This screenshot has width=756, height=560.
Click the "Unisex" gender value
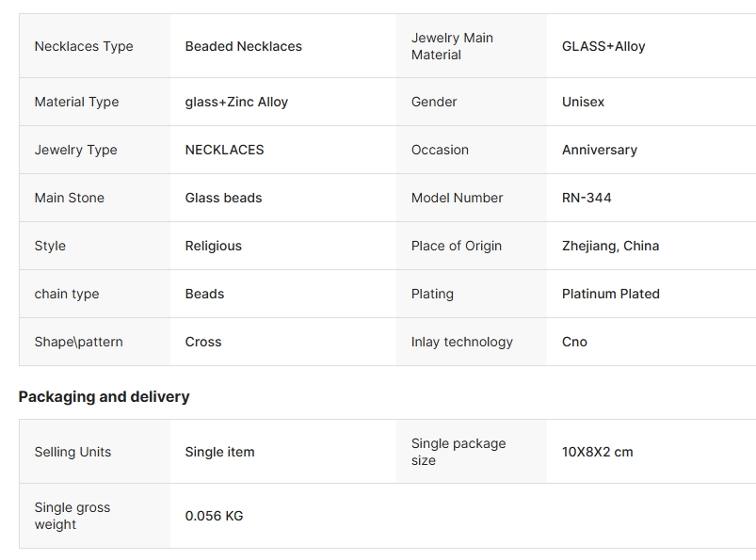click(x=583, y=102)
